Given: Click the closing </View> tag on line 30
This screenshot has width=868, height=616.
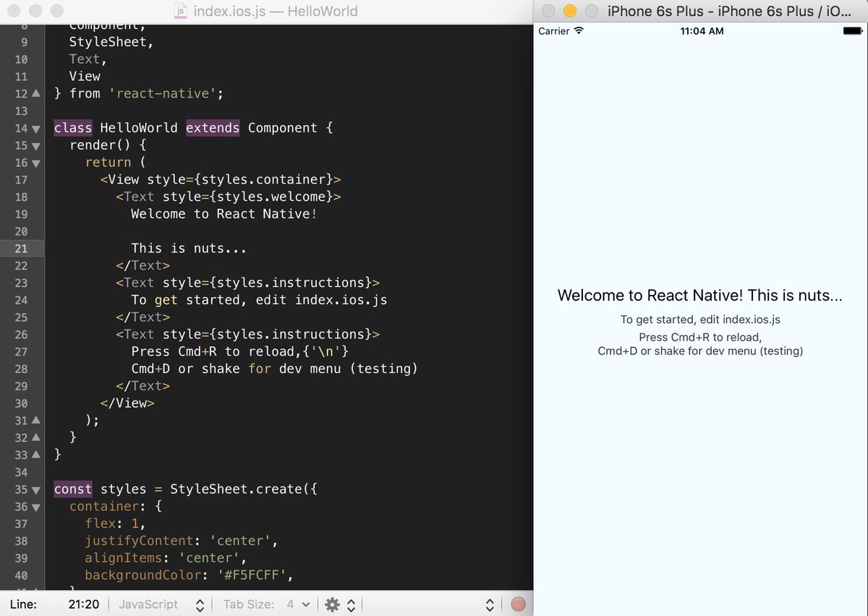Looking at the screenshot, I should click(127, 403).
